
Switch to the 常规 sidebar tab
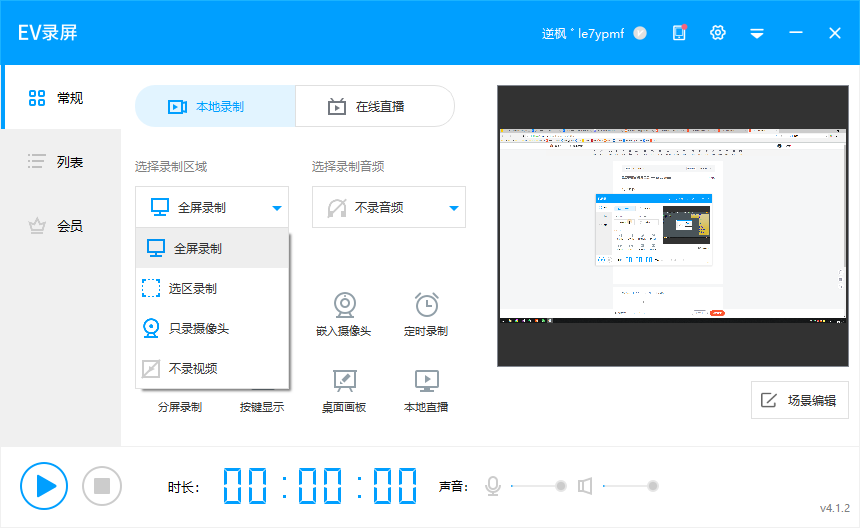[61, 98]
